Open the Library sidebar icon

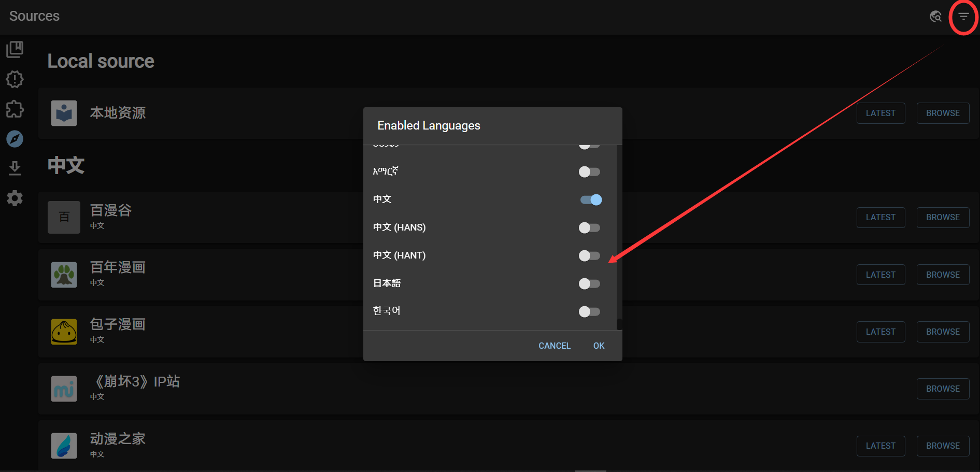coord(15,49)
